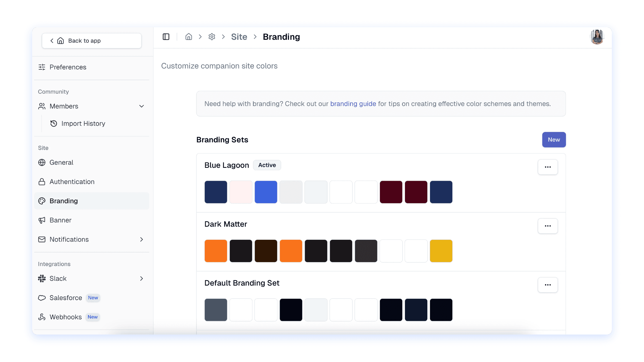Open Import History page
The width and height of the screenshot is (644, 362).
click(x=83, y=123)
